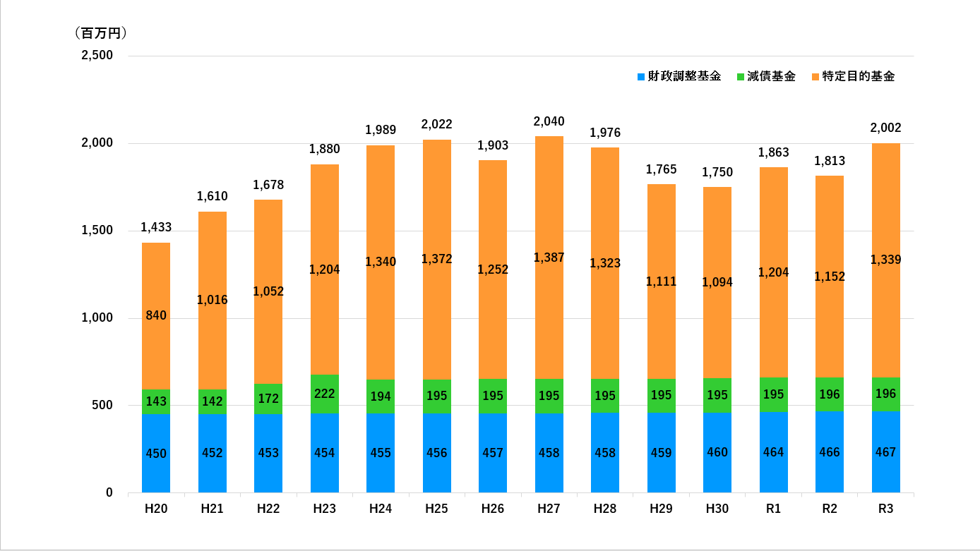Select the blue H29 segment labeled 459
Viewport: 980px width, 551px height.
tap(662, 452)
